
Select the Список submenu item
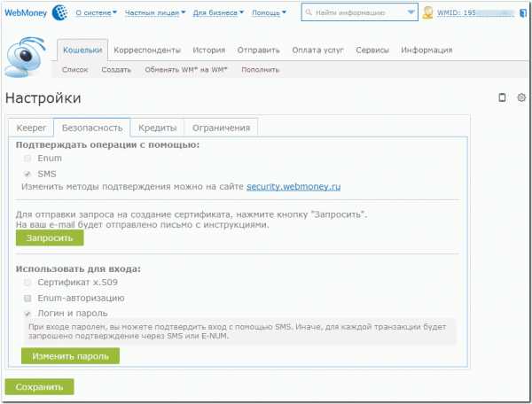pos(75,70)
